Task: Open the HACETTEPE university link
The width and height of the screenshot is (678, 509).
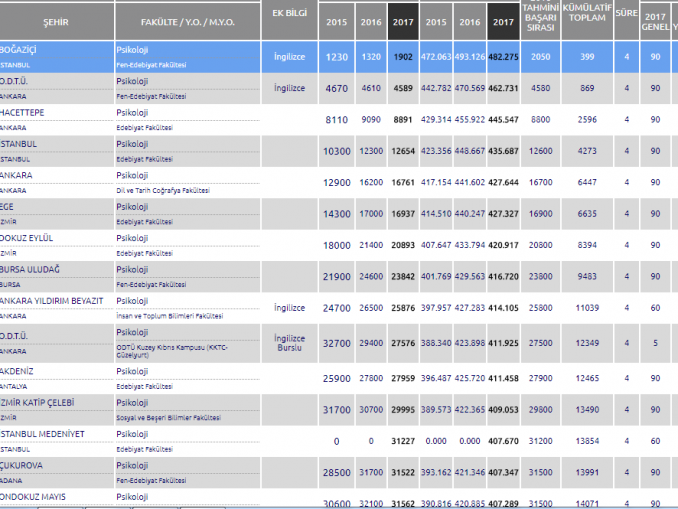Action: coord(27,113)
